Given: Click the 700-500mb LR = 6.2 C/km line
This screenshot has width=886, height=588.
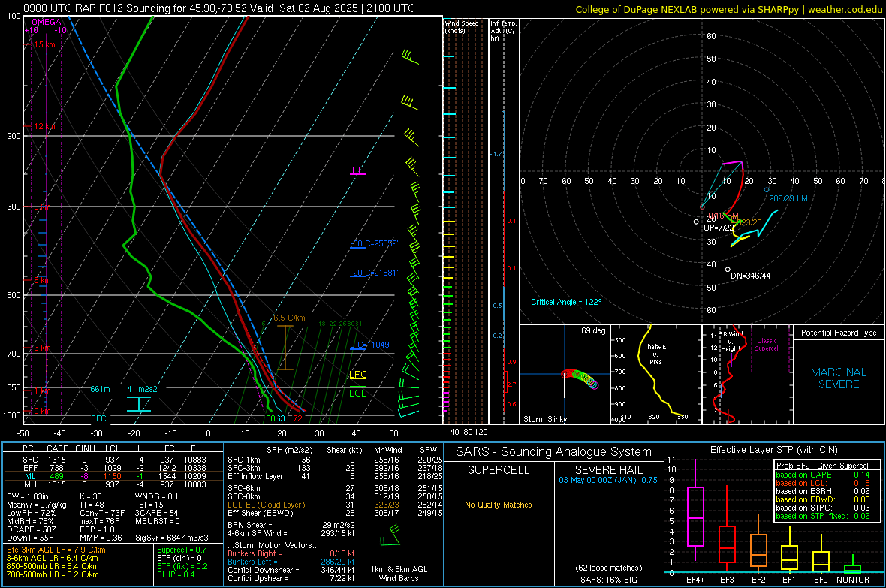Looking at the screenshot, I should (53, 574).
